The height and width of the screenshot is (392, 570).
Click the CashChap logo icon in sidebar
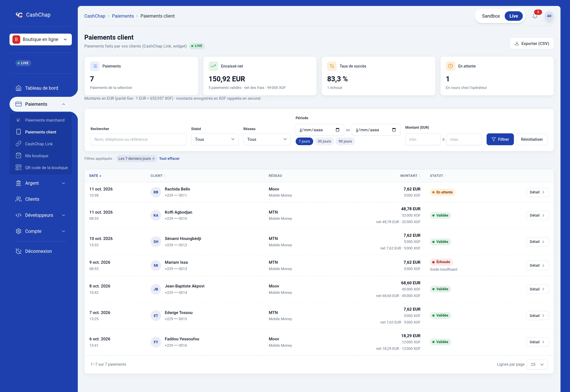click(x=19, y=15)
